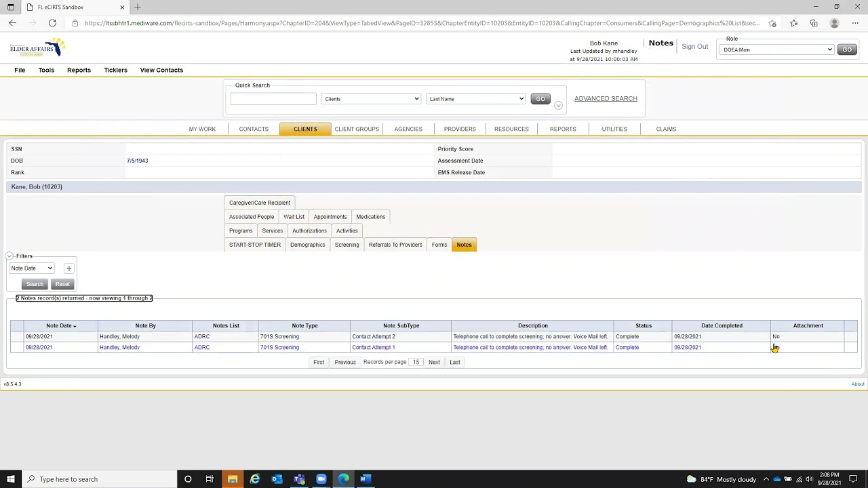This screenshot has width=868, height=488.
Task: Click the filter Reset button
Action: 62,284
